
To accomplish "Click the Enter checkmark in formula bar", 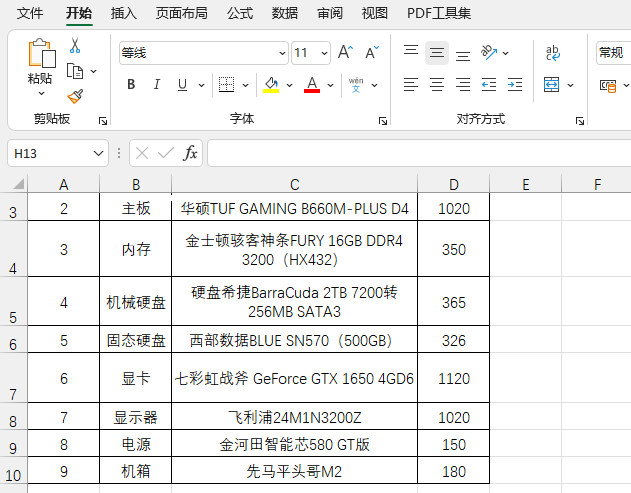I will (166, 153).
